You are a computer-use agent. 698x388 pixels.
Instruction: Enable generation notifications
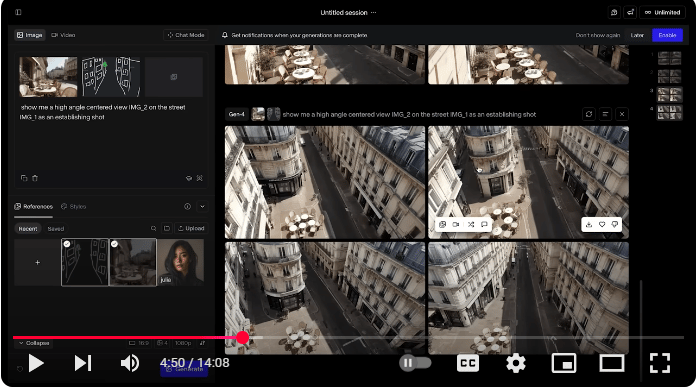click(667, 35)
